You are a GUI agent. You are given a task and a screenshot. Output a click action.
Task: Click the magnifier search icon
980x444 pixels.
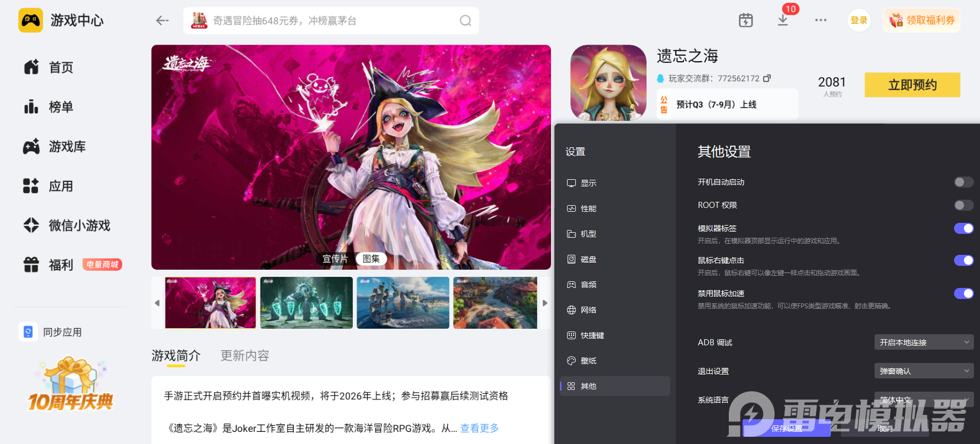click(465, 20)
